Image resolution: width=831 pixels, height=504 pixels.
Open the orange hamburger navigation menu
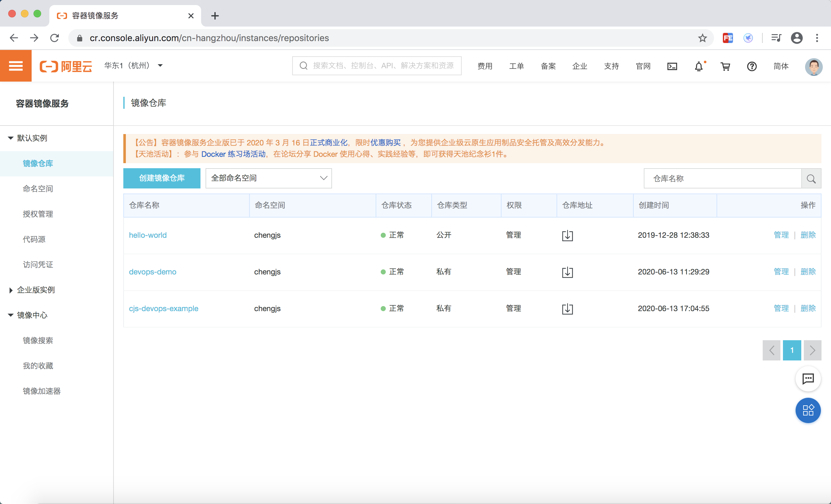pos(15,66)
